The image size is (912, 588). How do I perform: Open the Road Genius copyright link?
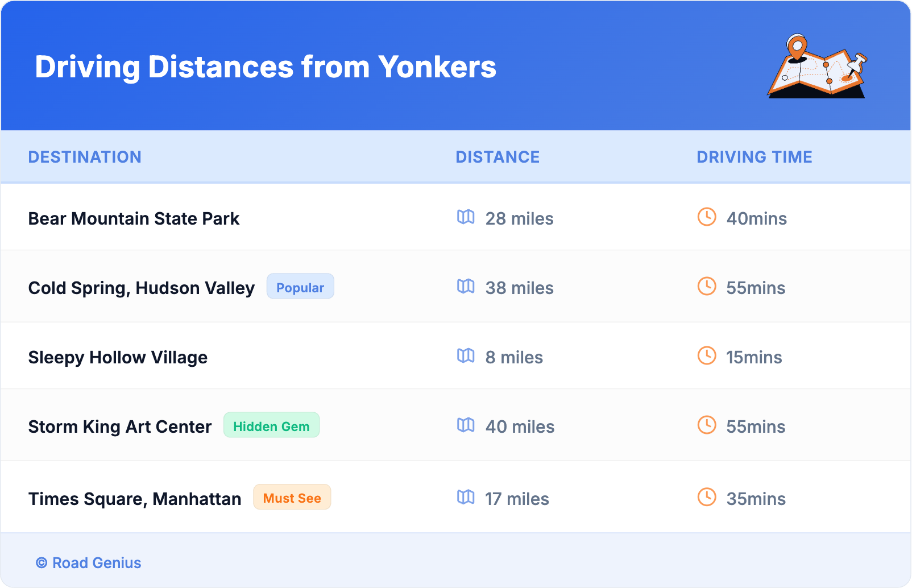(89, 562)
